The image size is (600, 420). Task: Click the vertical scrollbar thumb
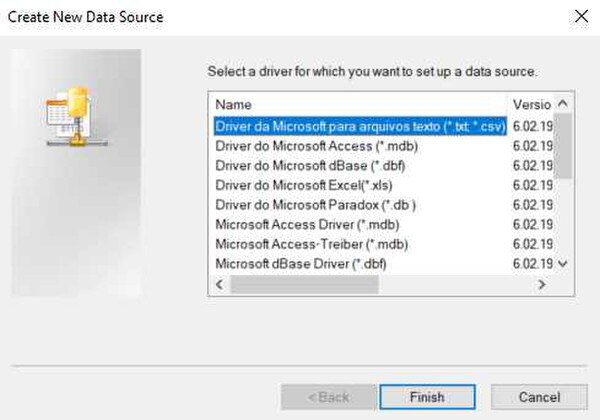point(562,145)
